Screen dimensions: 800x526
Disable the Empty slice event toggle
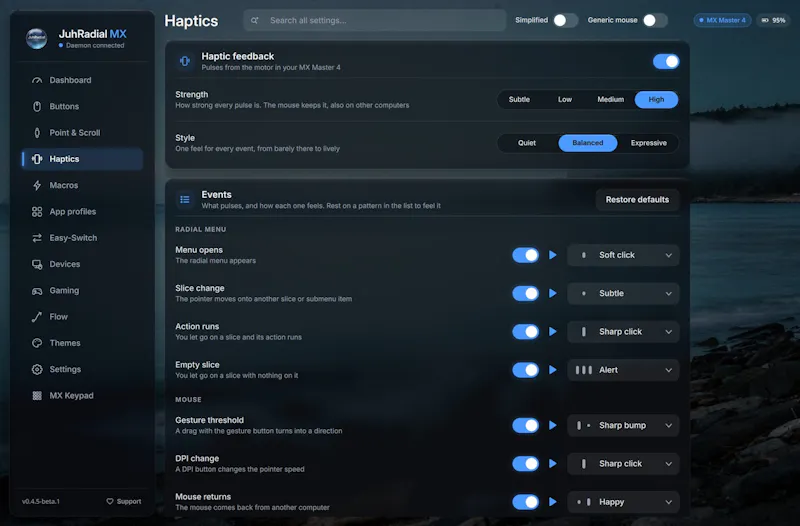(526, 370)
